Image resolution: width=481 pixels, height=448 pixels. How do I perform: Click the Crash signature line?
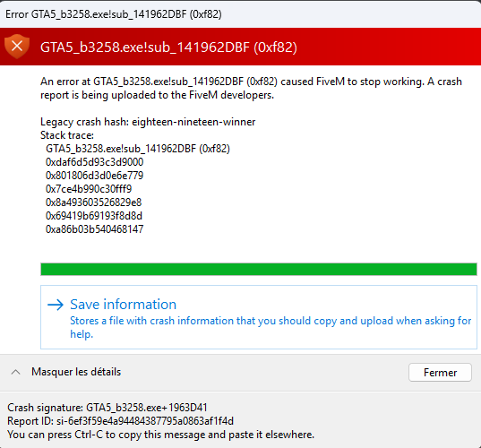[x=107, y=408]
